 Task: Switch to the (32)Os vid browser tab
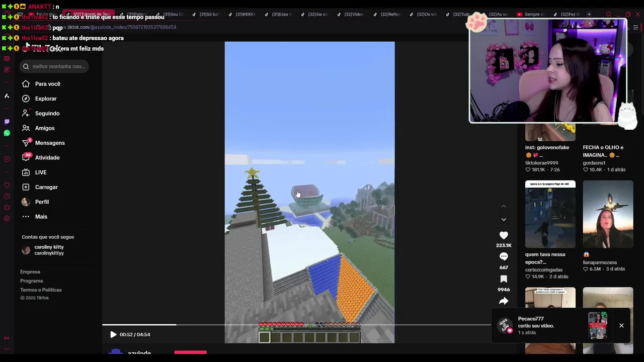click(423, 14)
